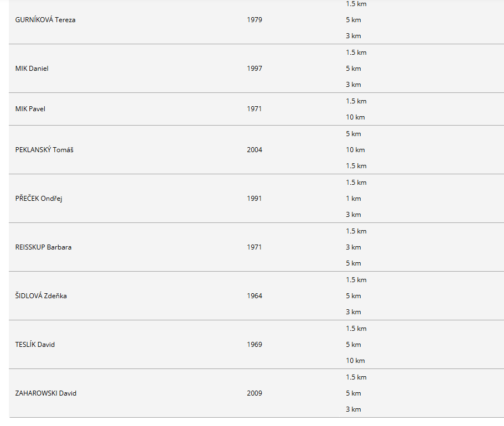Select birth year 1969 for TESLÍK
Image resolution: width=504 pixels, height=426 pixels.
(254, 344)
